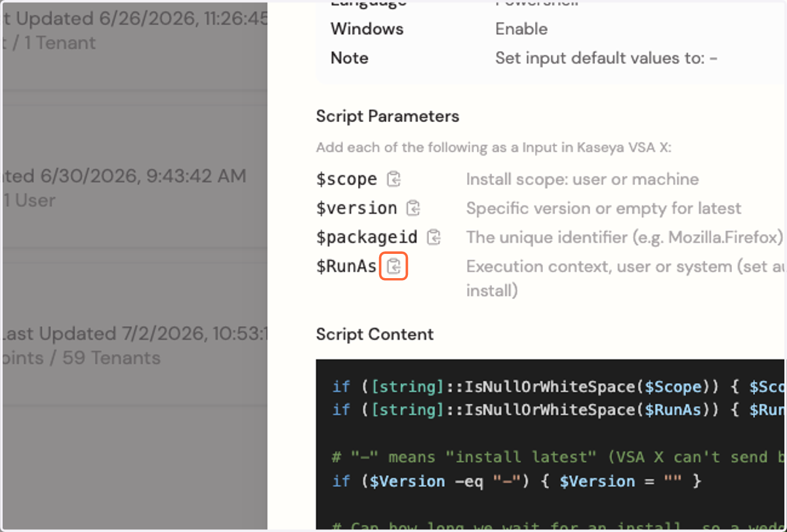
Task: Click the Script Content heading
Action: [374, 335]
